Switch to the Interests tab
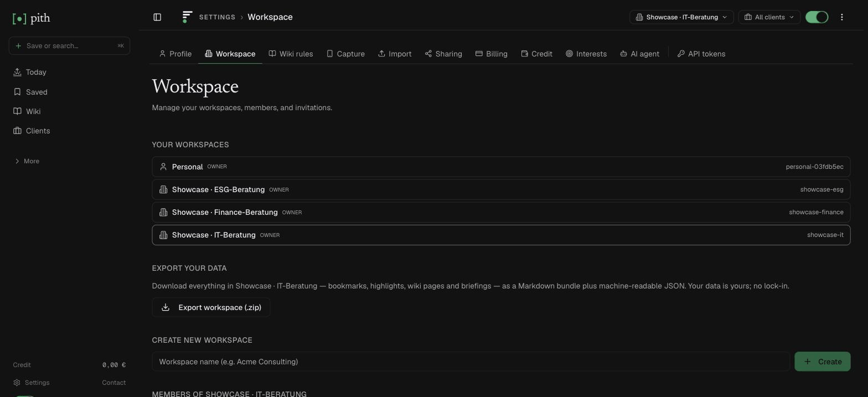 (x=586, y=54)
